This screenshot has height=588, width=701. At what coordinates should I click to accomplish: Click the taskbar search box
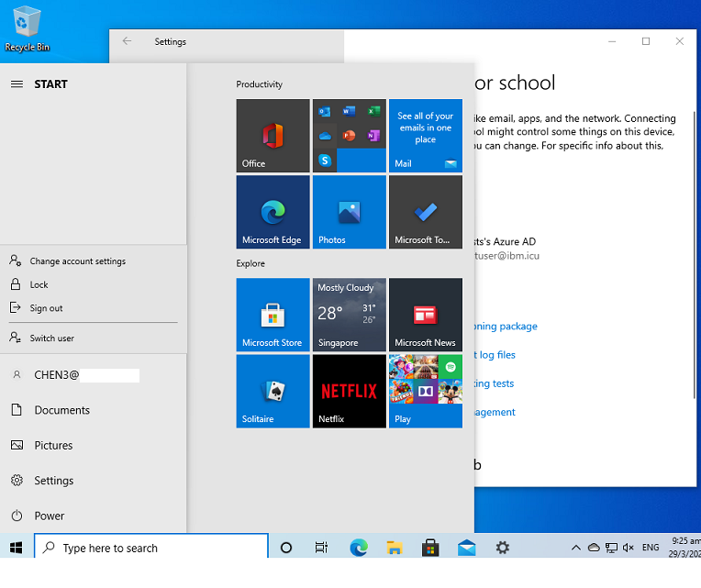[151, 548]
